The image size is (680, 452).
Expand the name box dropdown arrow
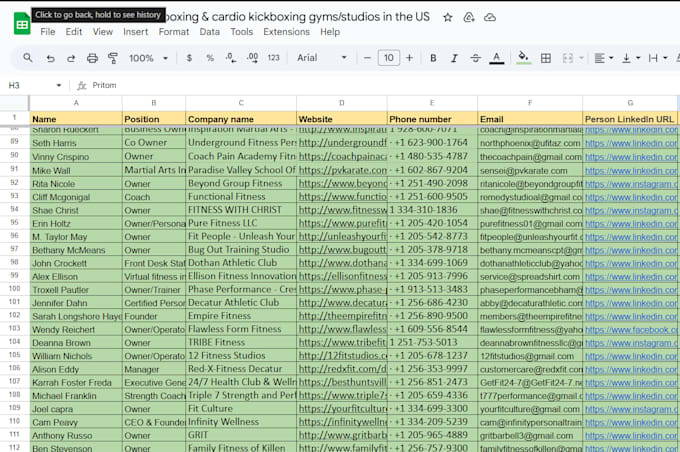tap(59, 85)
